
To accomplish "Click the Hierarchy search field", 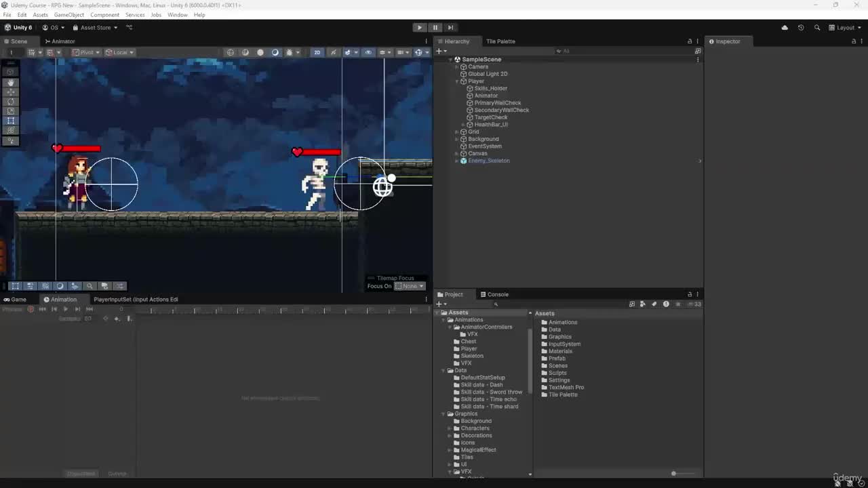I will tap(624, 51).
